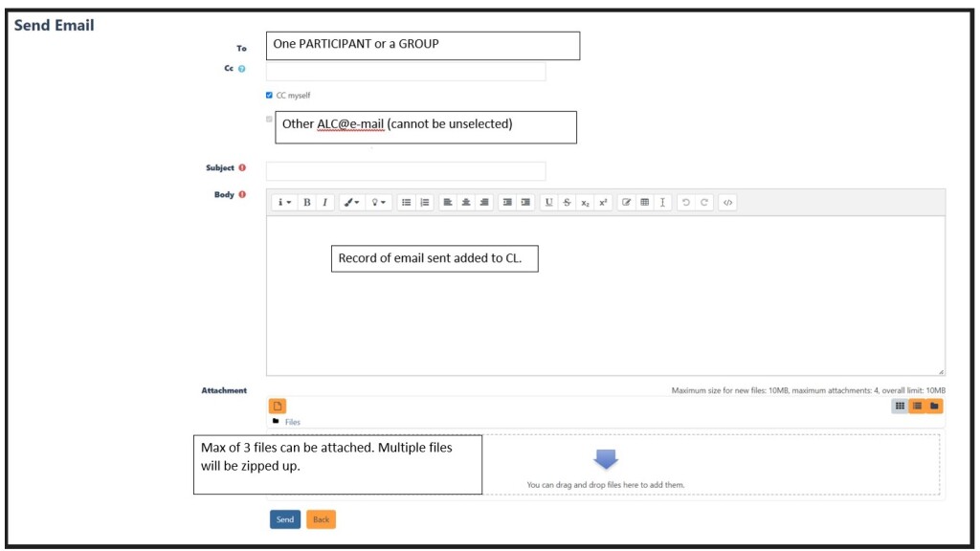This screenshot has height=551, width=980.
Task: Click the underline formatting icon
Action: point(548,203)
